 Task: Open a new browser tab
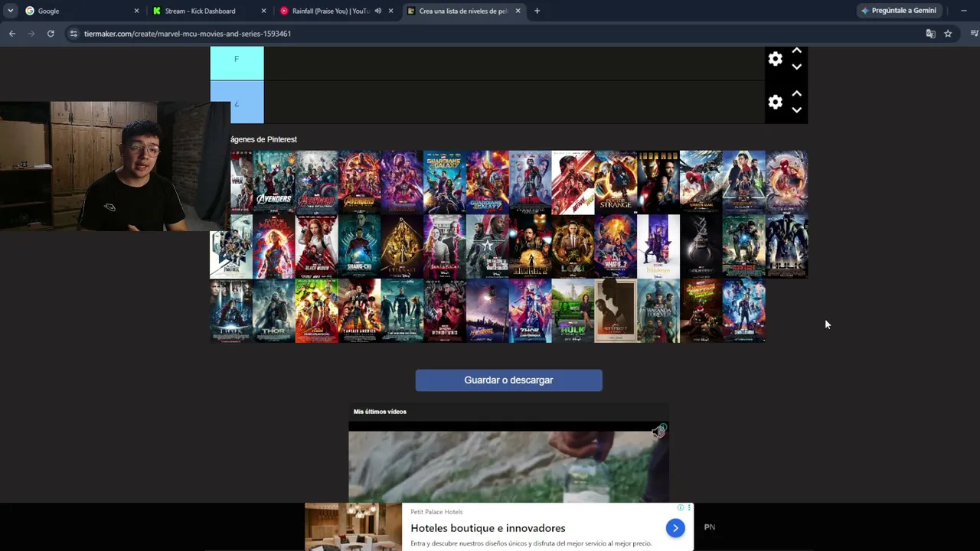click(537, 11)
